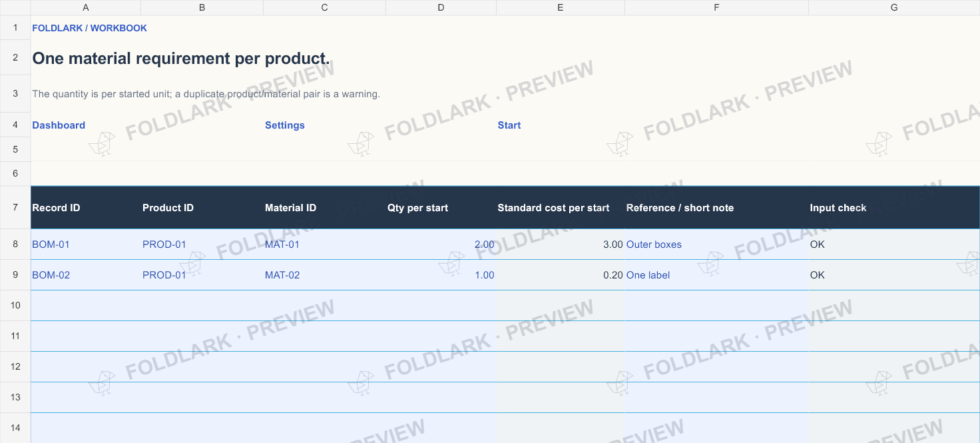This screenshot has height=443, width=980.
Task: Select OK check in BOM-02 row
Action: [x=894, y=275]
